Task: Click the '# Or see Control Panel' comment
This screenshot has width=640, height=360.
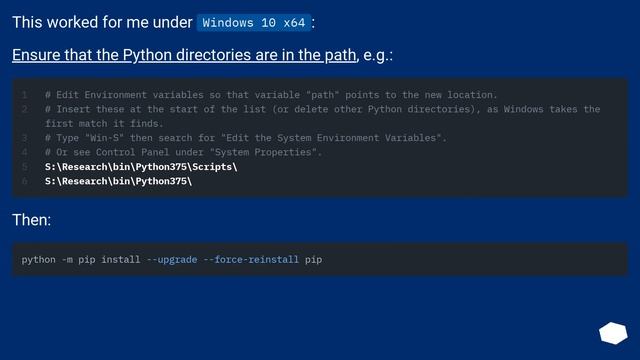Action: click(183, 152)
